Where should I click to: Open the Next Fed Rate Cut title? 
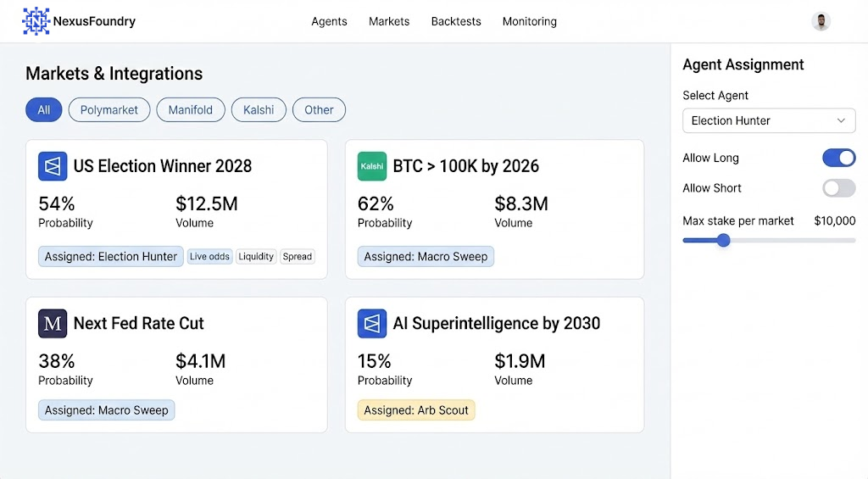[x=139, y=323]
